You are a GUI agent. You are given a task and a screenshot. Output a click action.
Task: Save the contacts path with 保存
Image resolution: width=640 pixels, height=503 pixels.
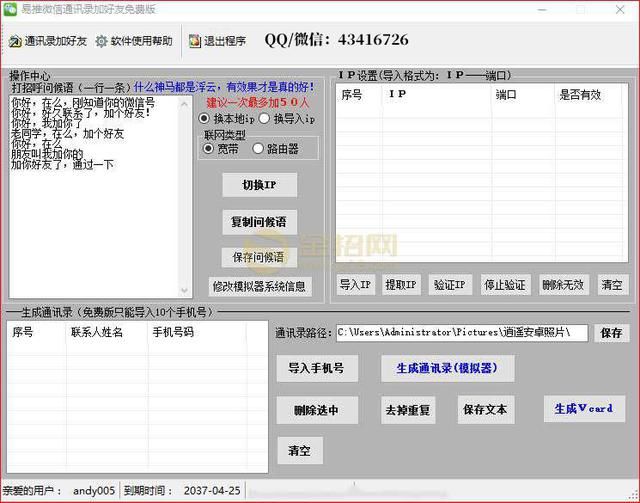pos(611,333)
